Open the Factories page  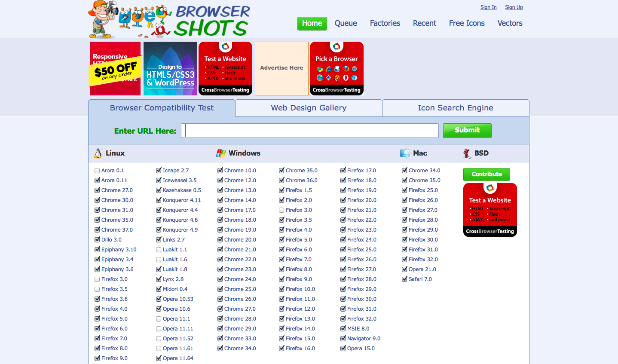pyautogui.click(x=385, y=23)
